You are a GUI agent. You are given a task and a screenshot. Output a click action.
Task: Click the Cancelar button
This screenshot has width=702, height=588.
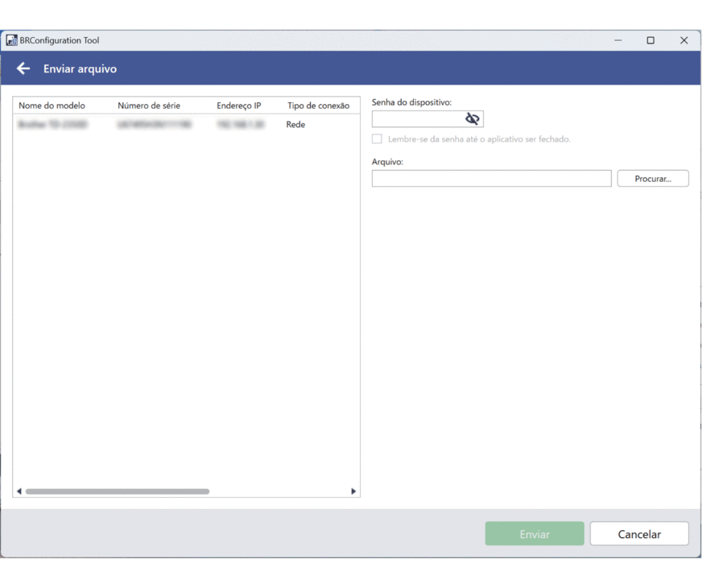(639, 533)
